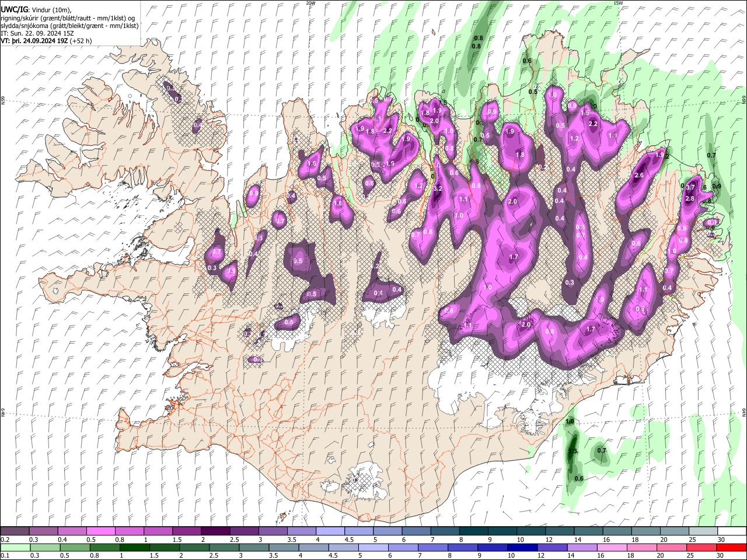This screenshot has height=560, width=747.
Task: Click the '3.7' snowfall value on the map
Action: 690,187
